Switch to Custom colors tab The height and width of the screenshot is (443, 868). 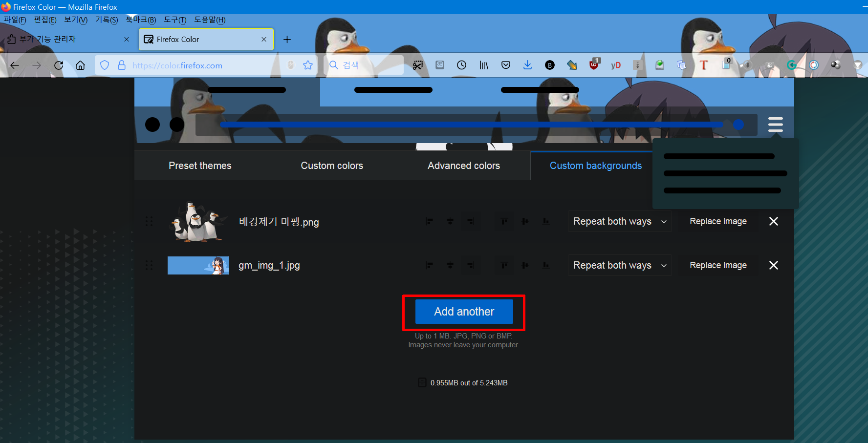point(332,166)
